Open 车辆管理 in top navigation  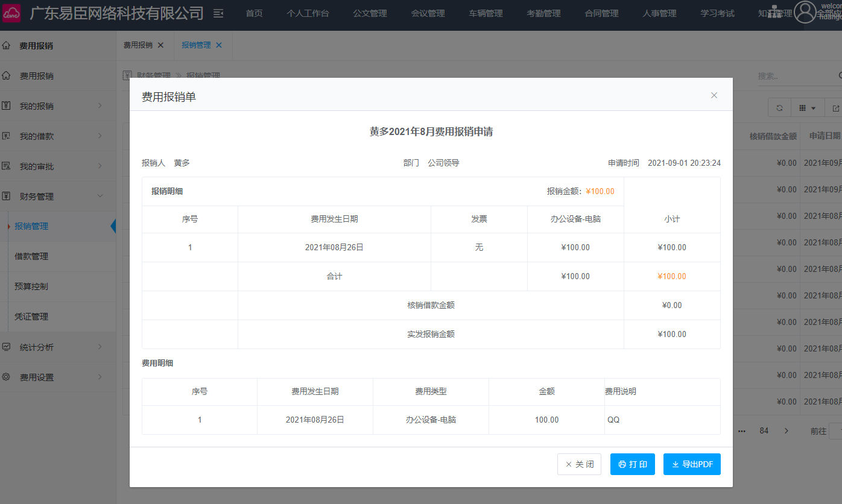(486, 13)
